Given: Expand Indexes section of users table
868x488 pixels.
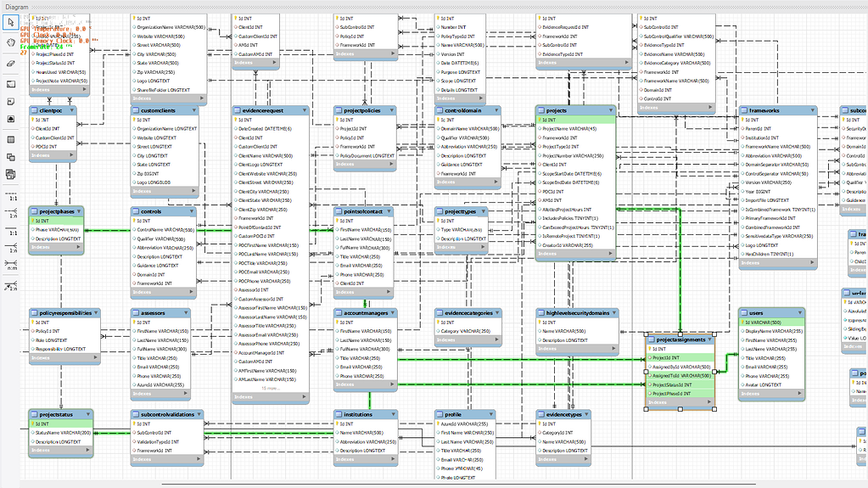Looking at the screenshot, I should click(x=799, y=395).
